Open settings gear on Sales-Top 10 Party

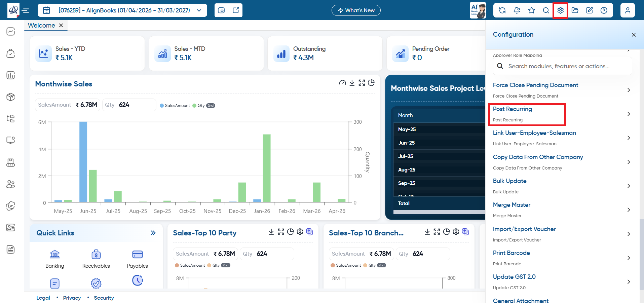pyautogui.click(x=300, y=232)
